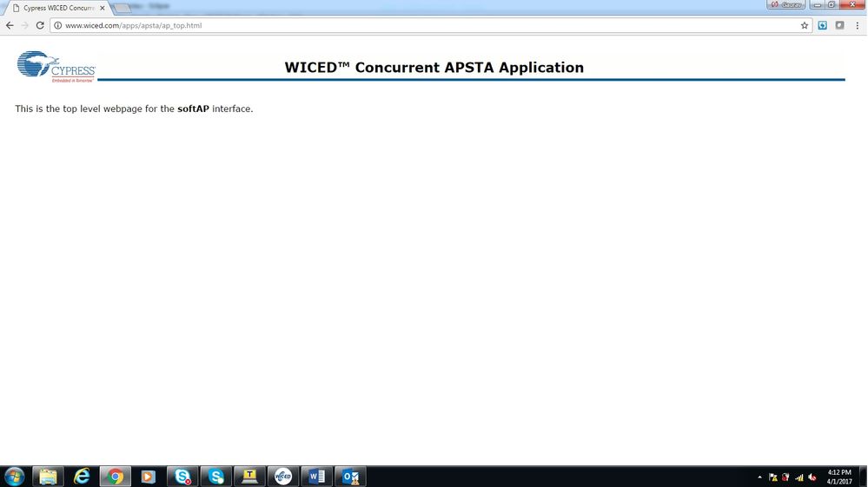Switch to the WICED app in taskbar

point(282,477)
